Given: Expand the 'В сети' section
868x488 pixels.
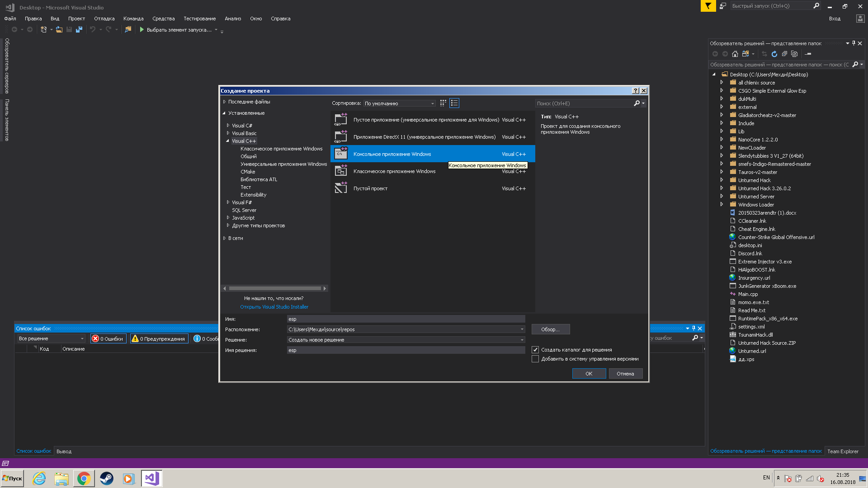Looking at the screenshot, I should [x=224, y=238].
